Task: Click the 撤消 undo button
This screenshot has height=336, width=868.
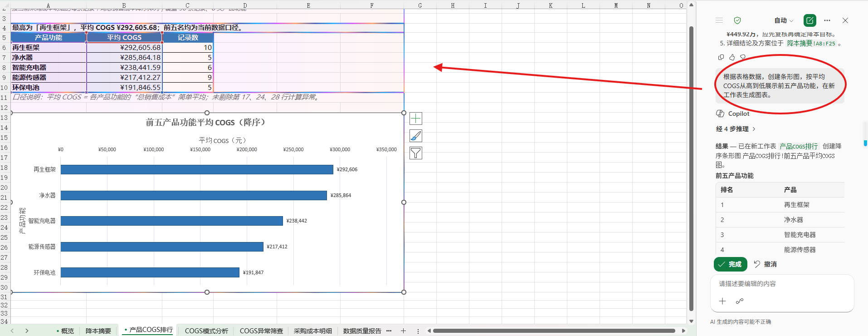Action: tap(765, 264)
